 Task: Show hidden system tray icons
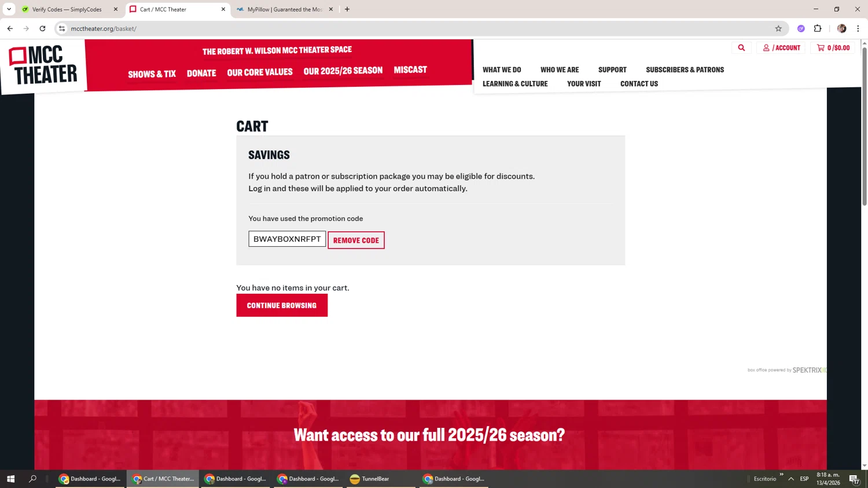tap(791, 479)
